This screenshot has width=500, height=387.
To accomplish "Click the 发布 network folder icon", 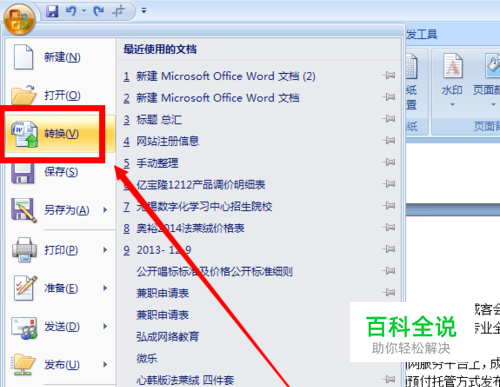I will pyautogui.click(x=23, y=364).
